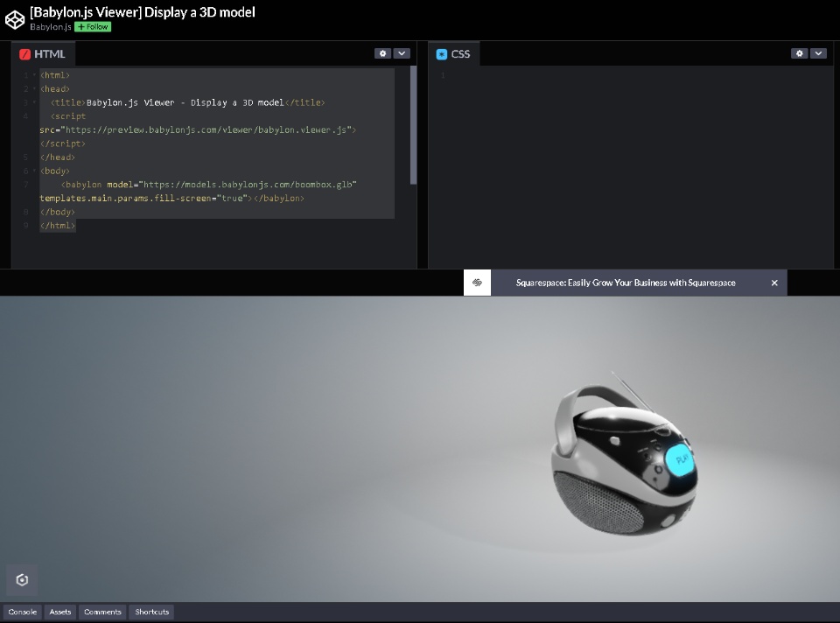Screen dimensions: 840x623
Task: Click the boombox.glb model URL text
Action: [x=248, y=185]
